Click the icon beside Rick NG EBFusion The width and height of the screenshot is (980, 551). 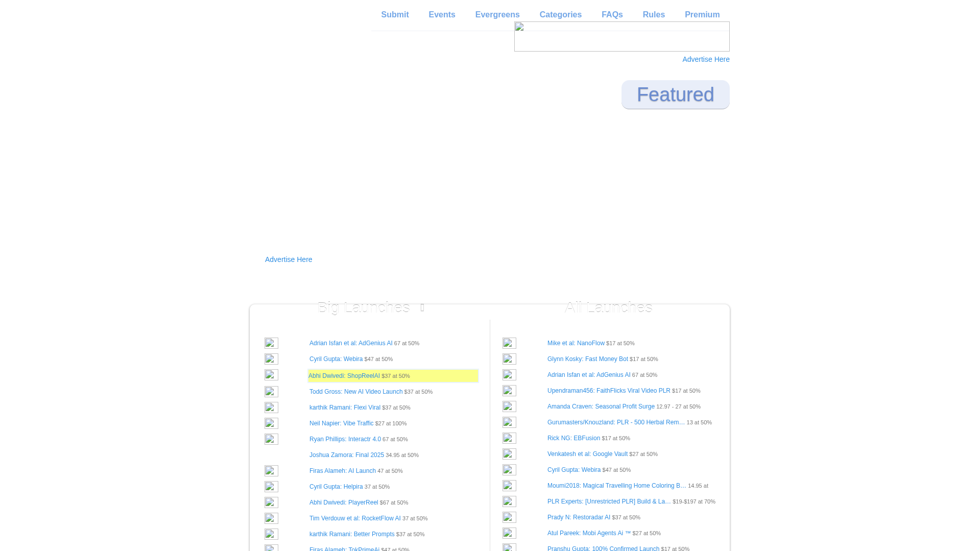click(x=509, y=438)
